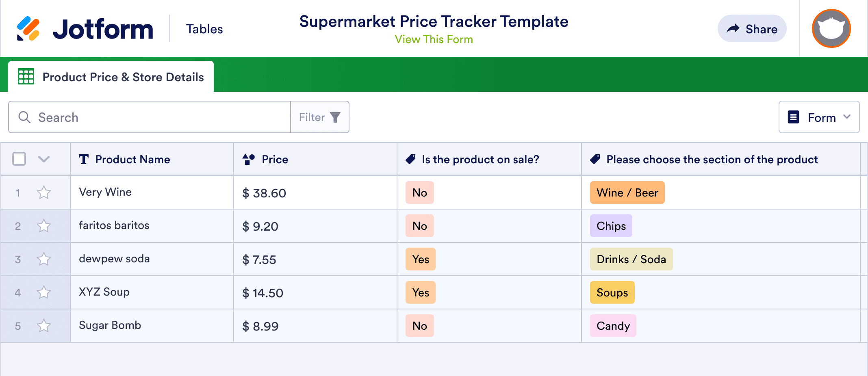Click the Jotform logo icon
Screen dimensions: 868x376
coord(28,29)
